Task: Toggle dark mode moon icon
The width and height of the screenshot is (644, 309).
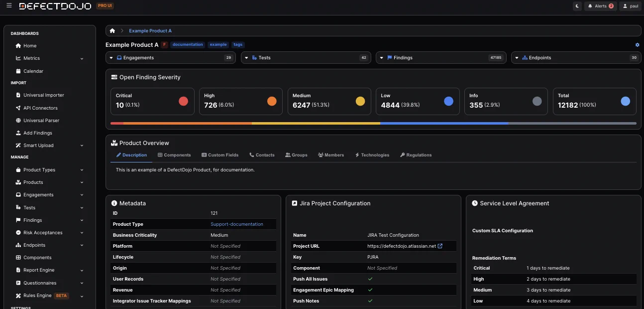Action: 577,6
